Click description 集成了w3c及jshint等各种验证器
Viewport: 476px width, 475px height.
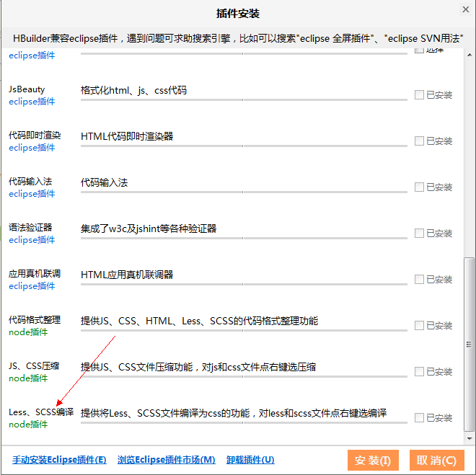pyautogui.click(x=149, y=228)
